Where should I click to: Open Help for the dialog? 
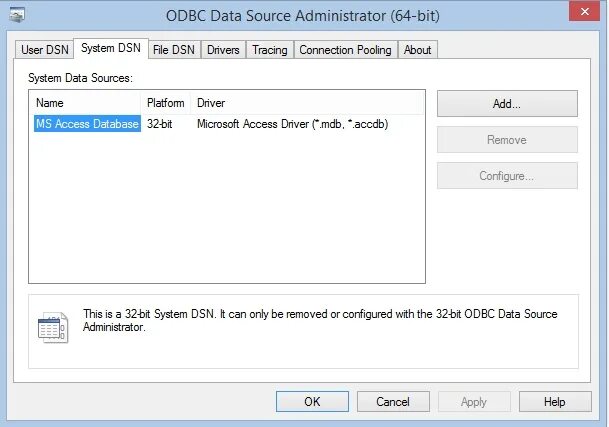[555, 401]
